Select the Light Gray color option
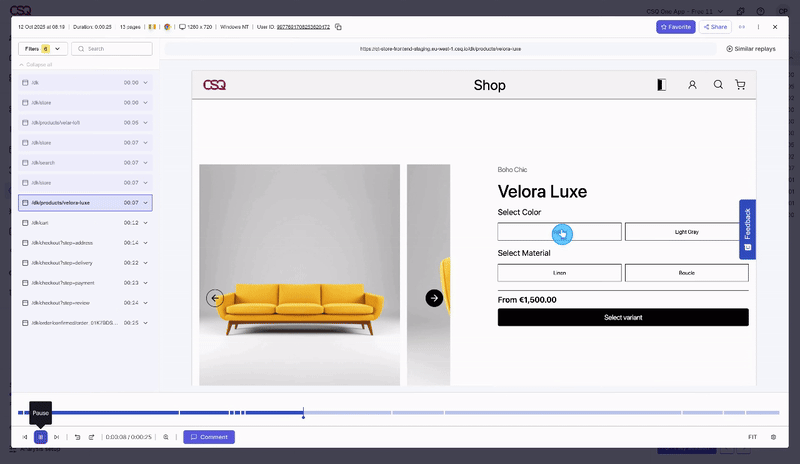This screenshot has height=464, width=800. pyautogui.click(x=686, y=232)
